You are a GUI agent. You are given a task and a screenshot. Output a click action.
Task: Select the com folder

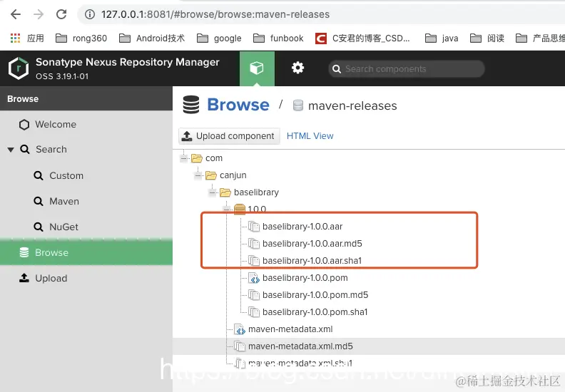(214, 158)
